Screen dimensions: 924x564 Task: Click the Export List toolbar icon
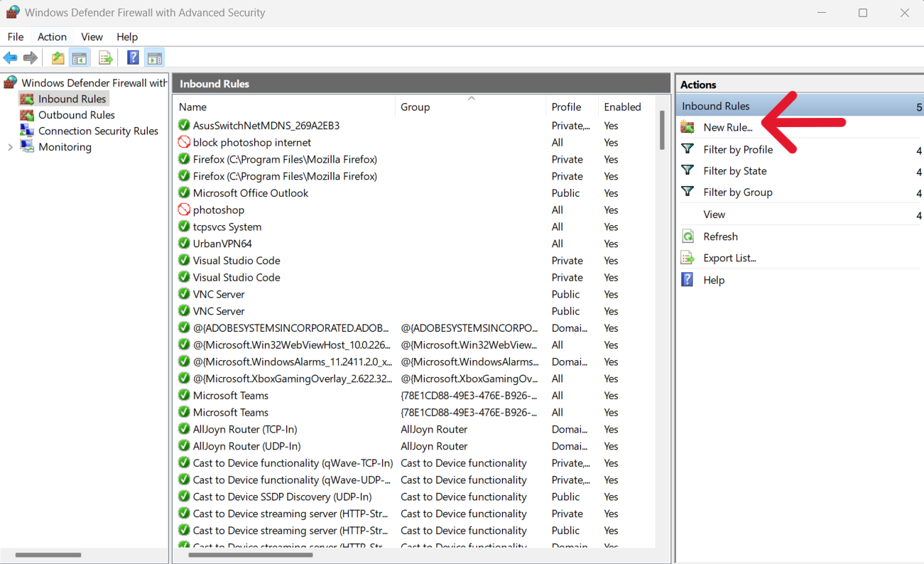coord(107,58)
